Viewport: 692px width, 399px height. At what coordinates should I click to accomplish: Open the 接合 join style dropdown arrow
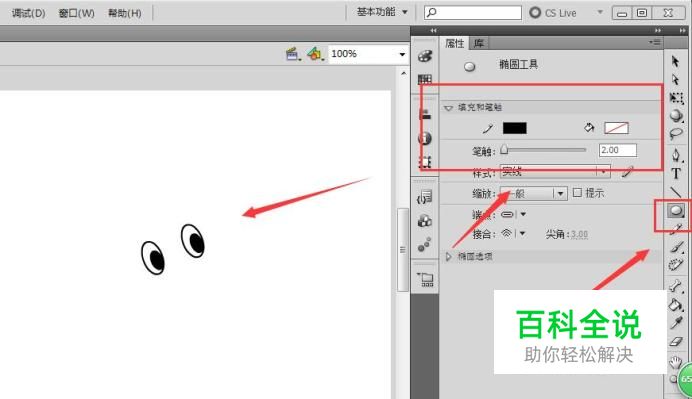523,233
